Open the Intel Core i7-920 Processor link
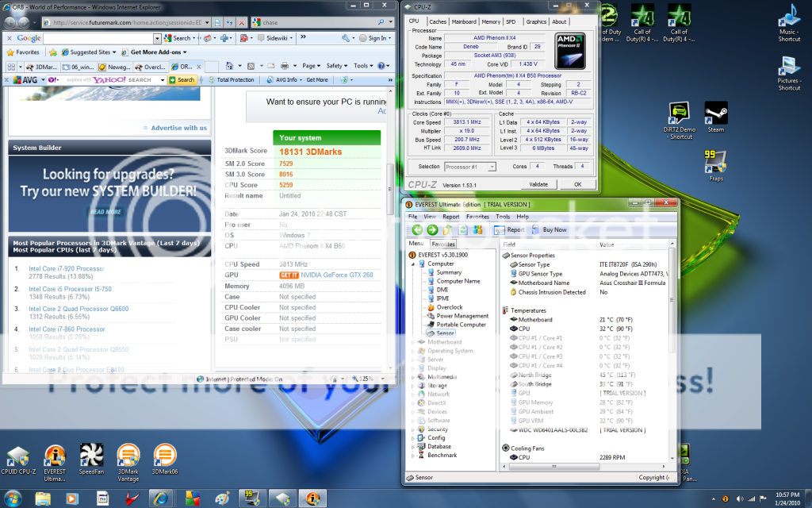 [x=67, y=268]
